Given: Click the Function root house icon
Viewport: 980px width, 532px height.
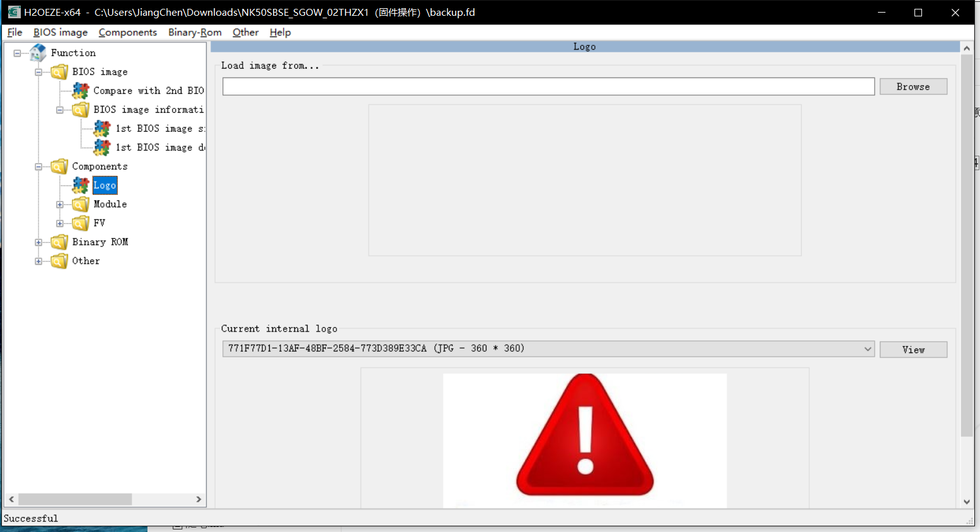Looking at the screenshot, I should pos(38,53).
